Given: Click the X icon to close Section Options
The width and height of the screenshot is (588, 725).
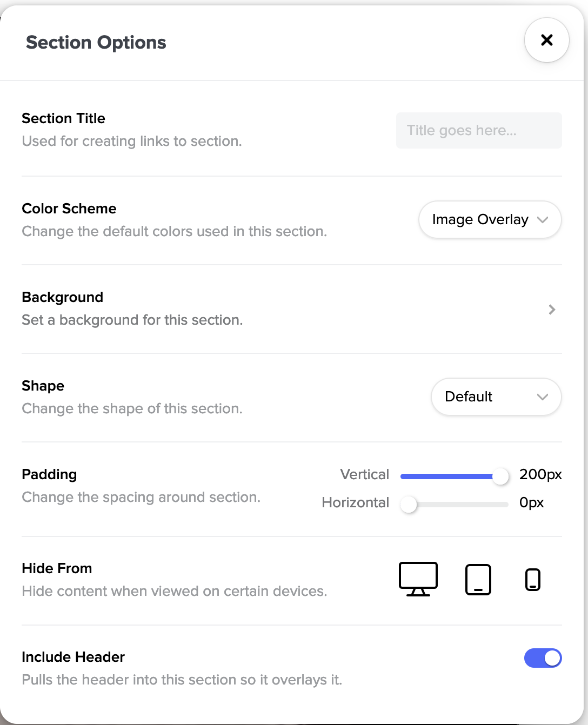Looking at the screenshot, I should coord(546,40).
